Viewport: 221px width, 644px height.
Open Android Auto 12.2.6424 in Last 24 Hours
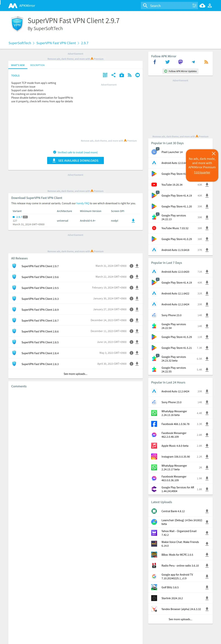(175, 391)
